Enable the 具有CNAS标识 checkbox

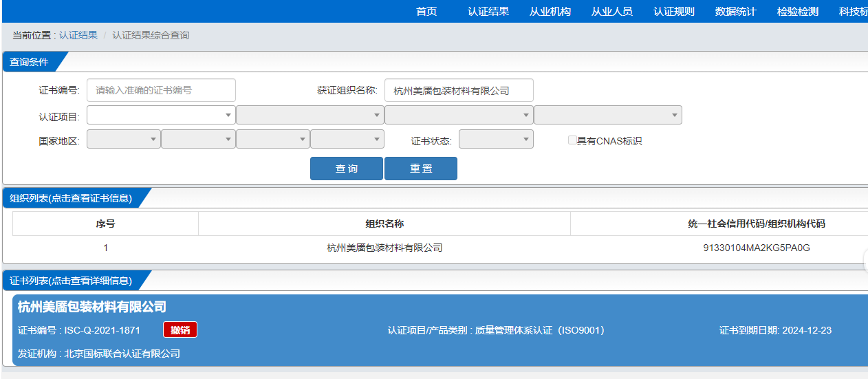tap(572, 140)
